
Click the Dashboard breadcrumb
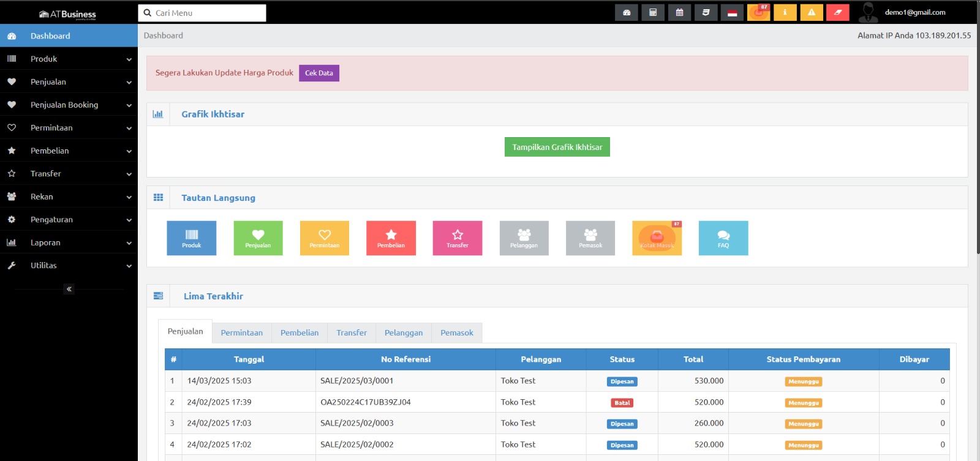[164, 36]
